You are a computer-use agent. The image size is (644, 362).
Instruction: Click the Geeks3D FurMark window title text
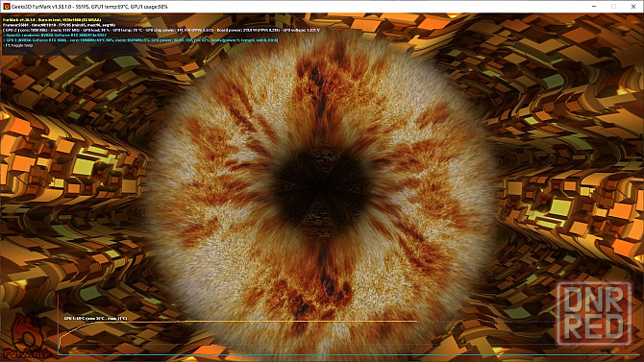coord(89,7)
